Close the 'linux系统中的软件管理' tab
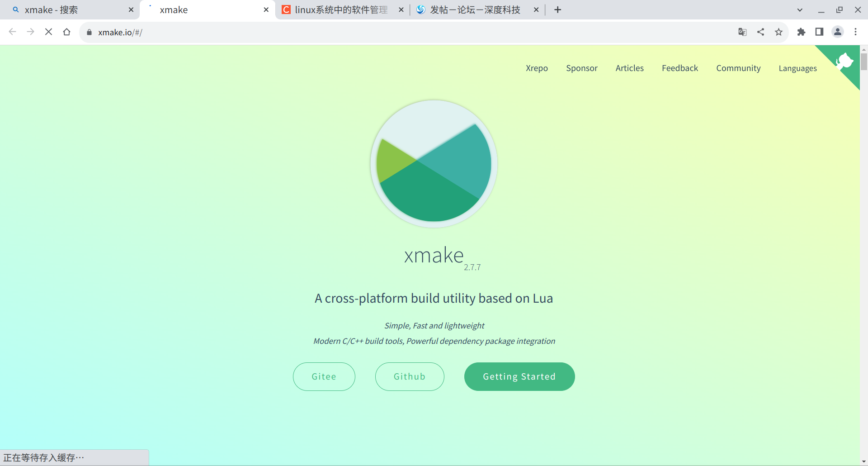Image resolution: width=868 pixels, height=466 pixels. [x=401, y=10]
